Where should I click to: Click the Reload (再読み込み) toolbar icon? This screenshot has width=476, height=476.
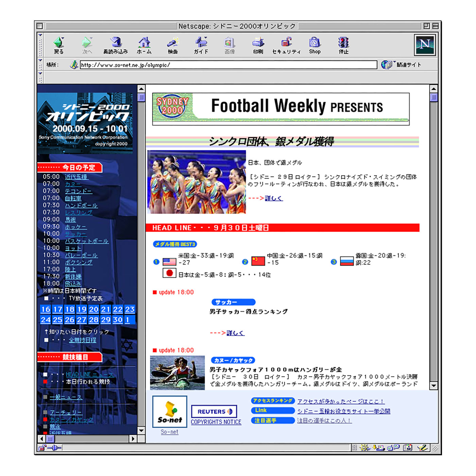click(x=116, y=45)
